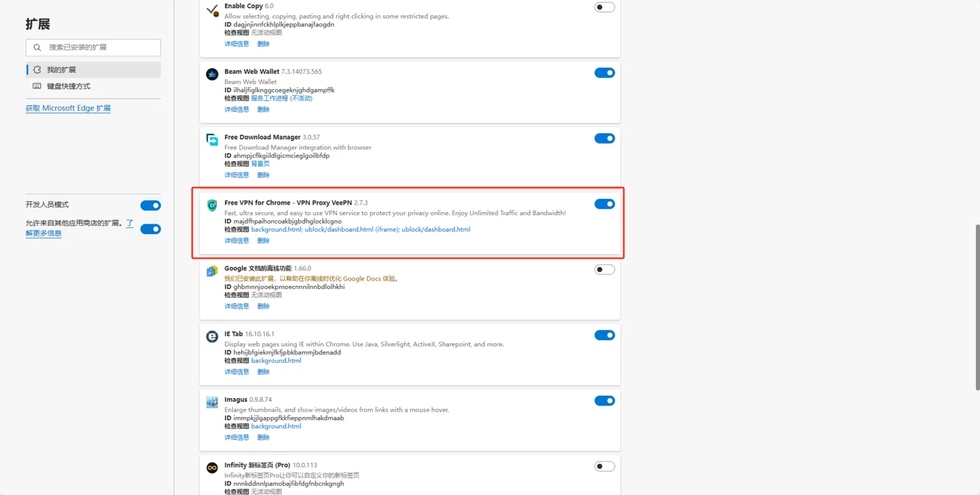Remove Free Download Manager via 删除

[263, 175]
